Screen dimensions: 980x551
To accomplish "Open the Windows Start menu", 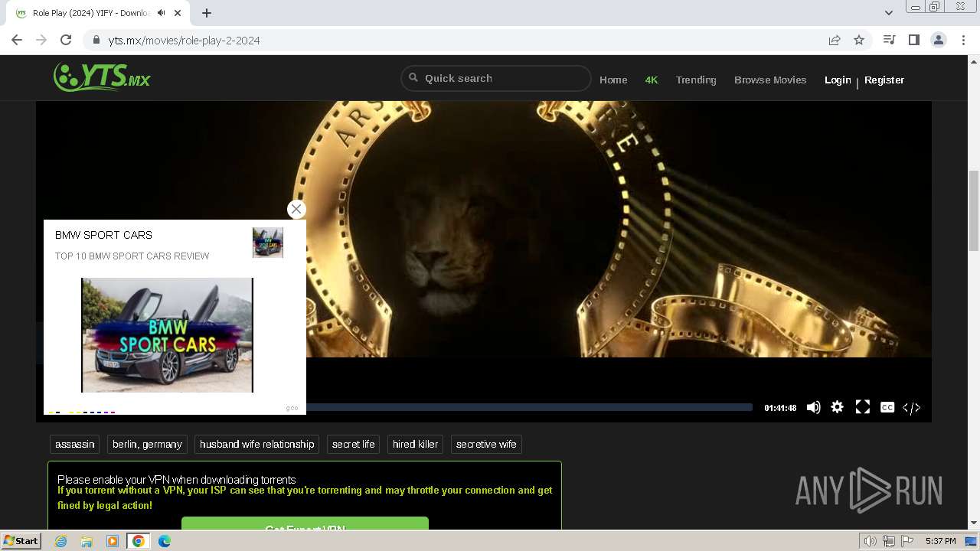I will [x=21, y=540].
